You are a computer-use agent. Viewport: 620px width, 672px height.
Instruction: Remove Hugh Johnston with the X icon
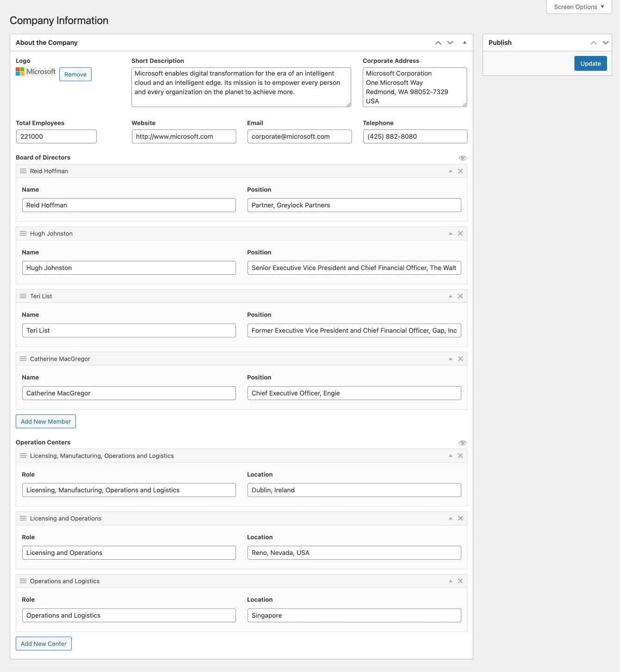click(460, 234)
